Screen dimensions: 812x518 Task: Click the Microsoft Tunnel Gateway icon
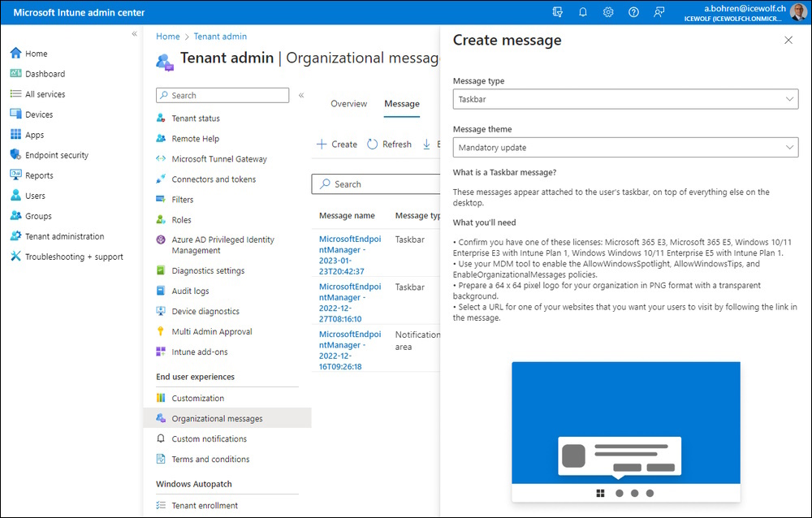(161, 158)
